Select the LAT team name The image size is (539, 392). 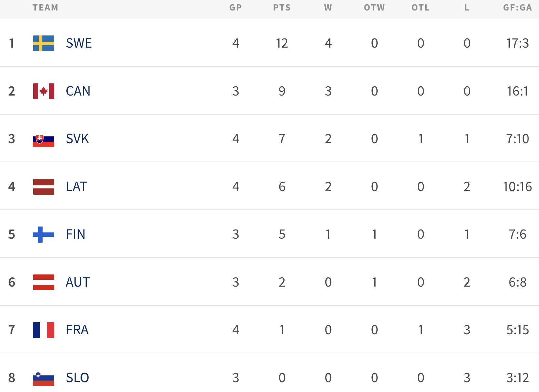pos(76,187)
